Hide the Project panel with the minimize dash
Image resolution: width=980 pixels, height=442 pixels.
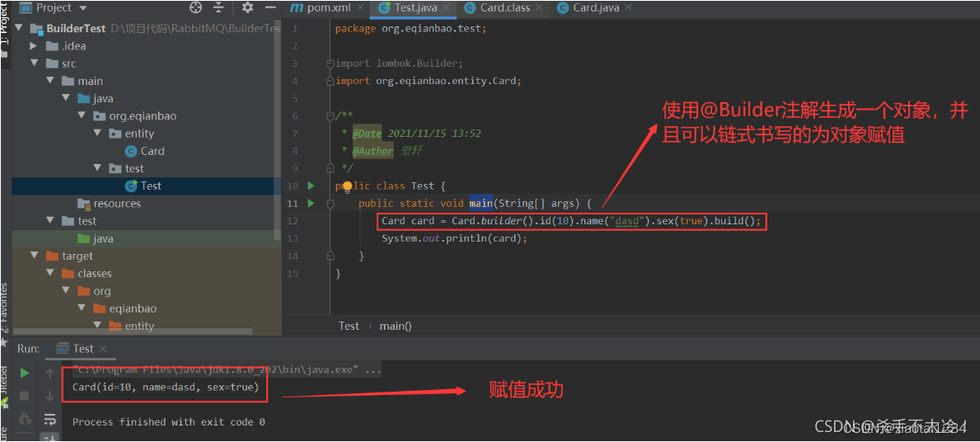270,7
